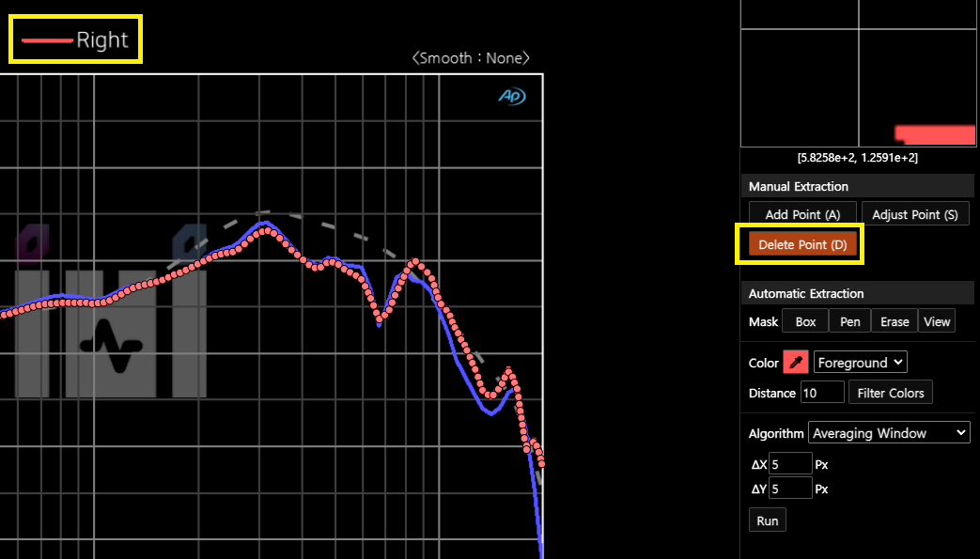
Task: Click the Automatic Extraction section header
Action: click(x=858, y=293)
